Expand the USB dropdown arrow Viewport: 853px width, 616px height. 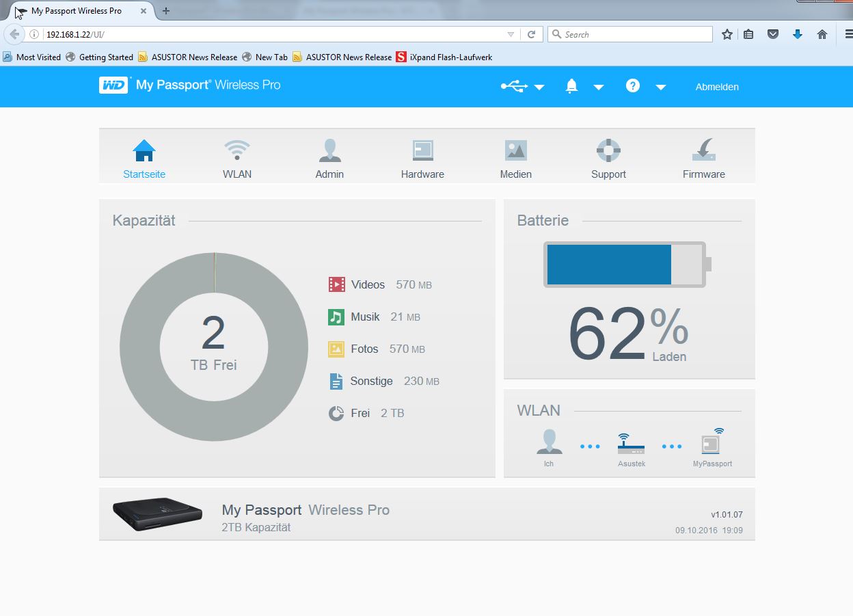[539, 87]
